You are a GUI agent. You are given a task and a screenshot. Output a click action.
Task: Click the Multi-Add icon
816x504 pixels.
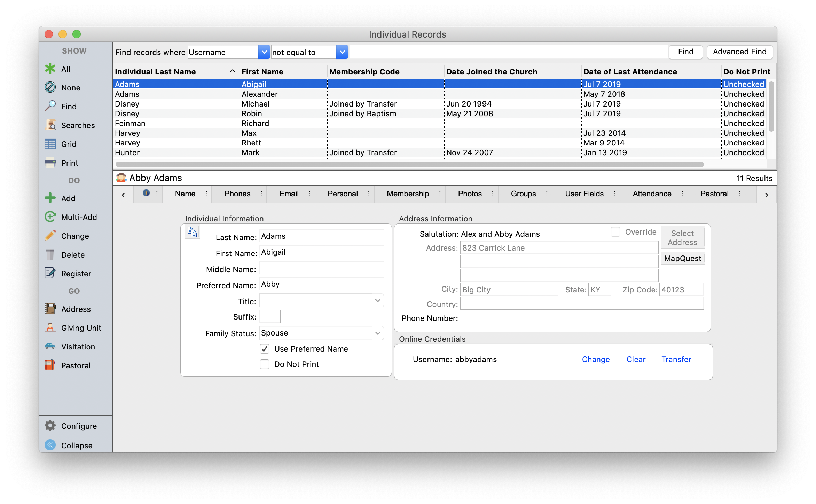point(50,217)
